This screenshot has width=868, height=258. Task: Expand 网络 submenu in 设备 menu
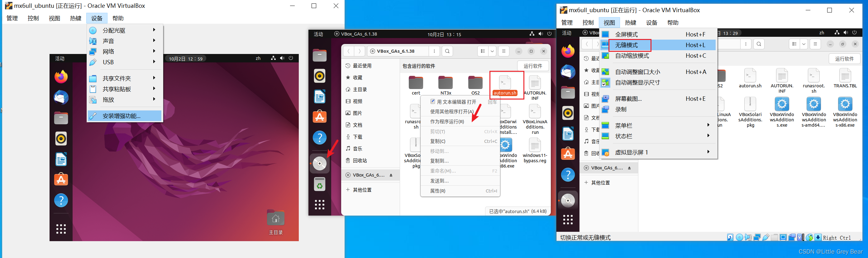[x=125, y=51]
